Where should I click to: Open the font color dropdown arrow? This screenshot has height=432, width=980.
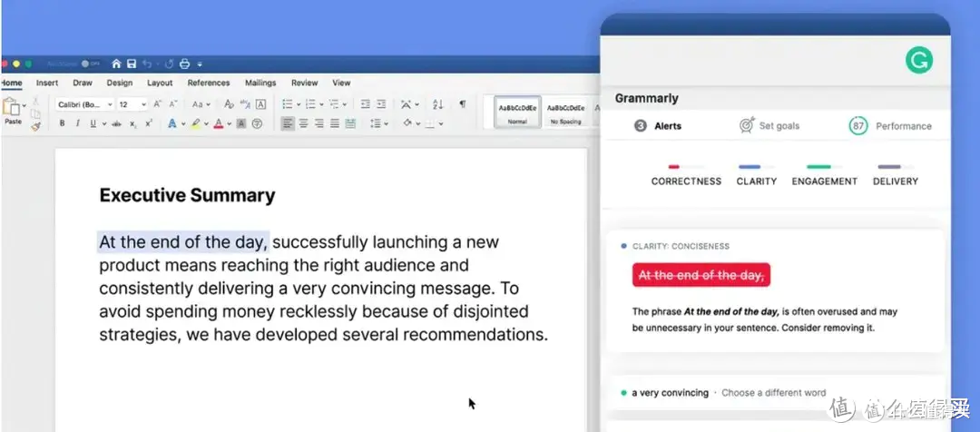click(x=230, y=124)
